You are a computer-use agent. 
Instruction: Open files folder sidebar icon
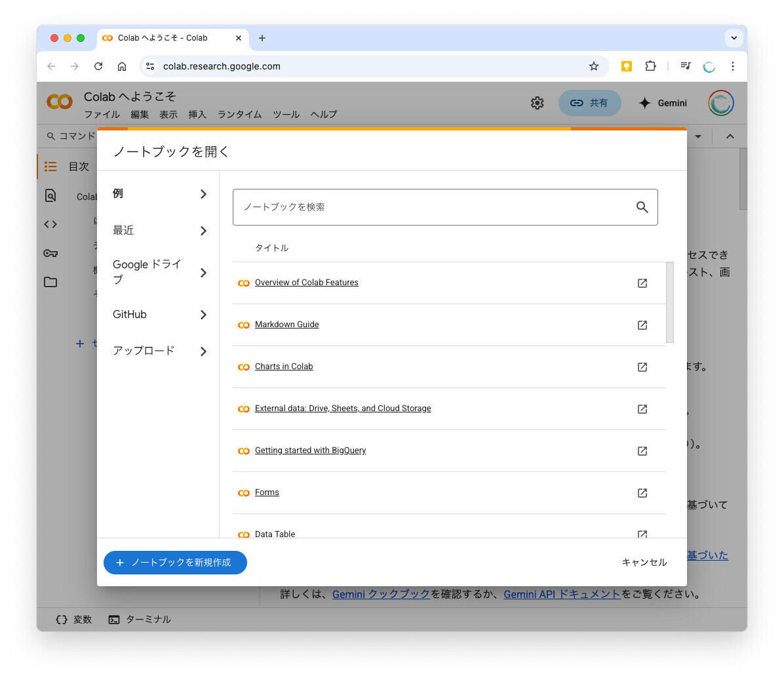(x=50, y=282)
